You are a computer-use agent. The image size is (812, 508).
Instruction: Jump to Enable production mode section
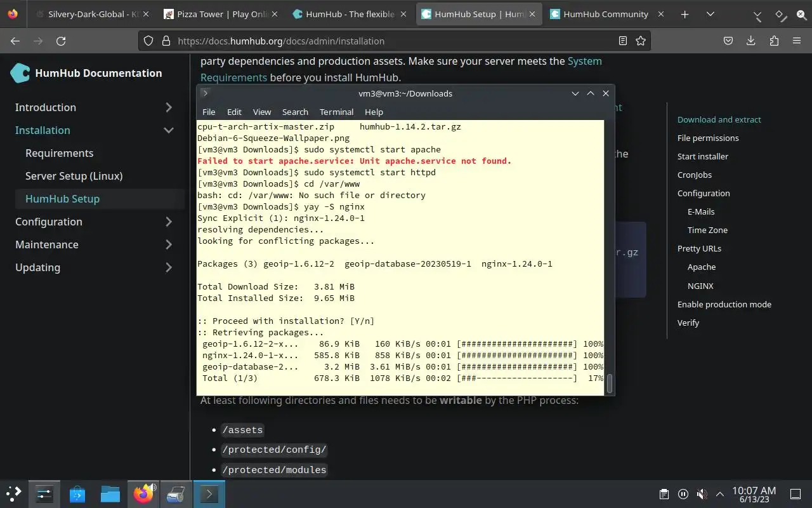(x=724, y=304)
